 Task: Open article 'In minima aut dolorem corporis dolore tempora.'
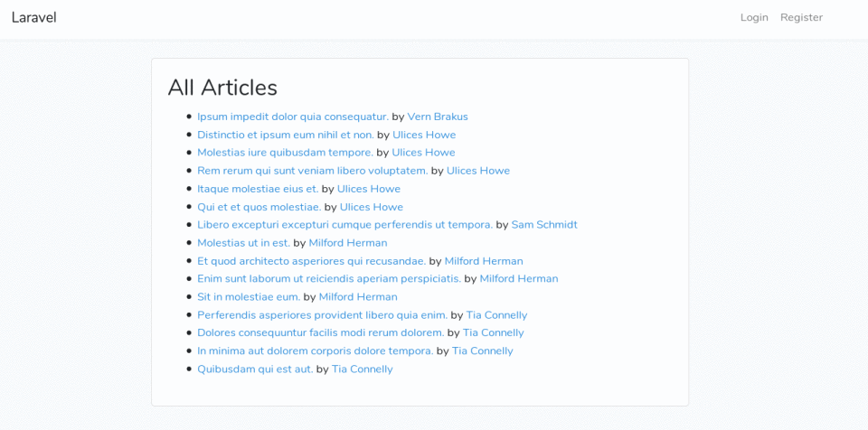[x=315, y=351]
